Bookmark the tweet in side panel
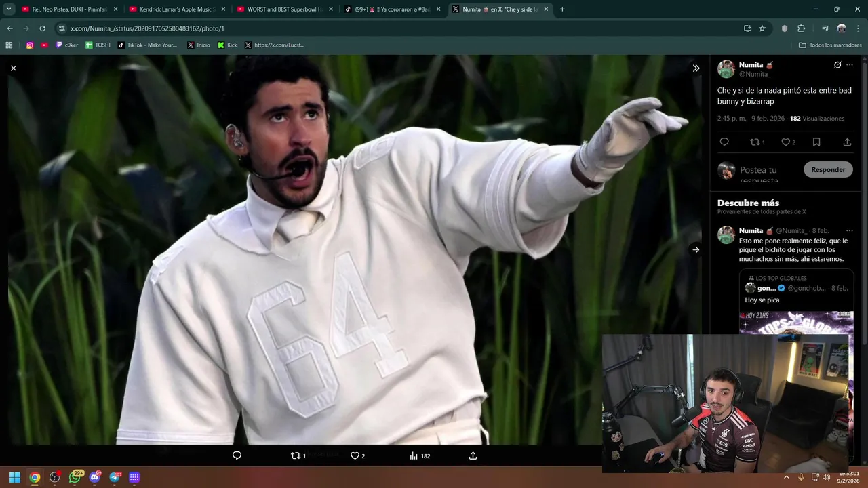 coord(816,142)
